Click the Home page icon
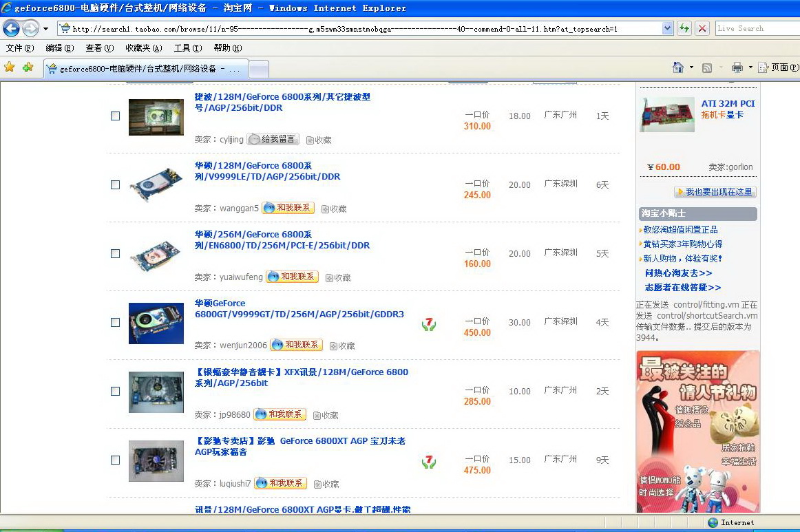This screenshot has width=800, height=532. (678, 67)
